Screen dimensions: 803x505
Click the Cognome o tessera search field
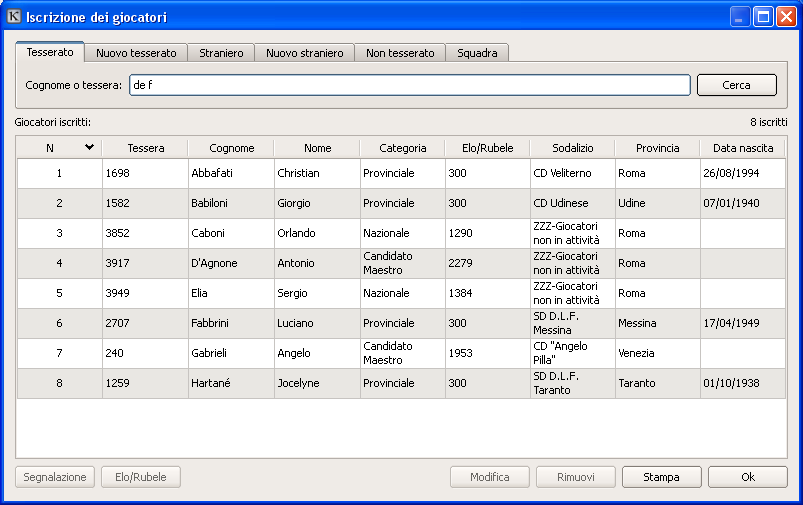[x=410, y=85]
